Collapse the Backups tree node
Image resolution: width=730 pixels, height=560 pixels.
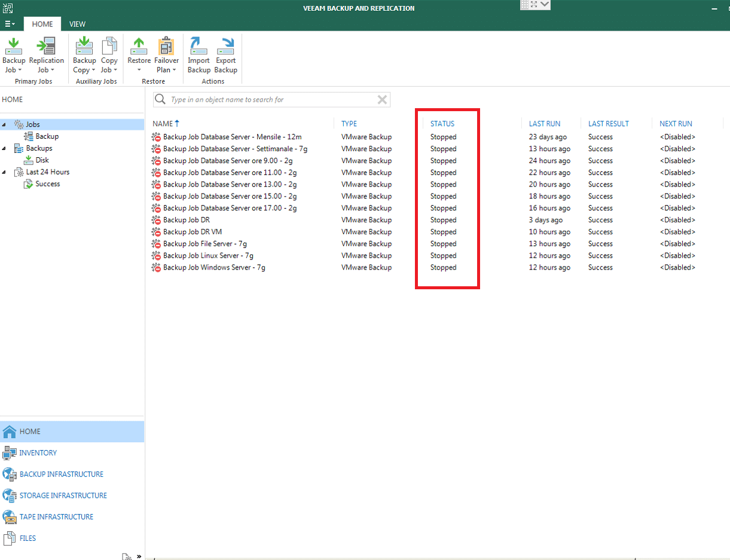pyautogui.click(x=5, y=148)
